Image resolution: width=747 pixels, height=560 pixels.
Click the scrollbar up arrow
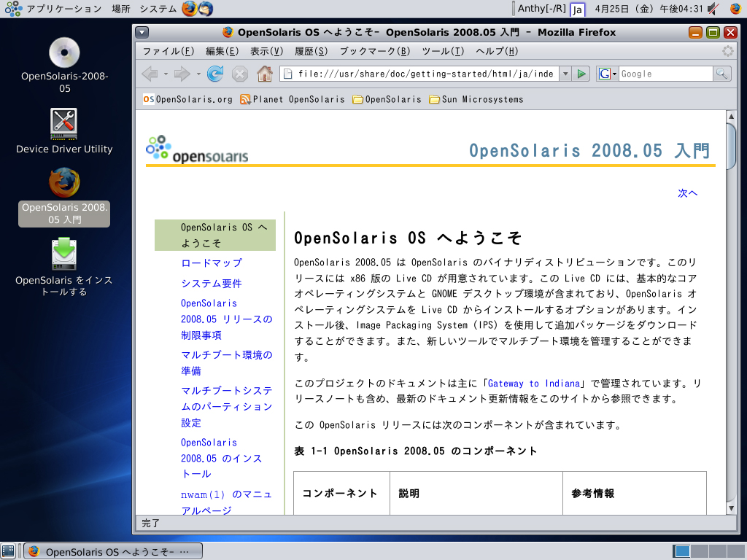coord(731,116)
